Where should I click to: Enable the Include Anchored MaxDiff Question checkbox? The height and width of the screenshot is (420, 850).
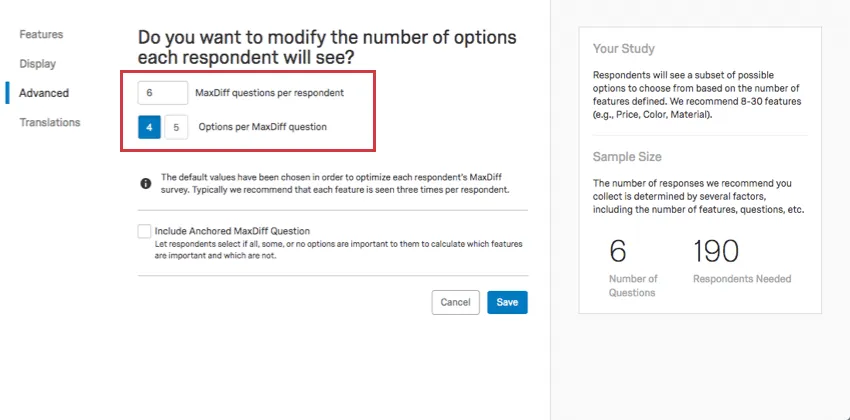pos(145,231)
